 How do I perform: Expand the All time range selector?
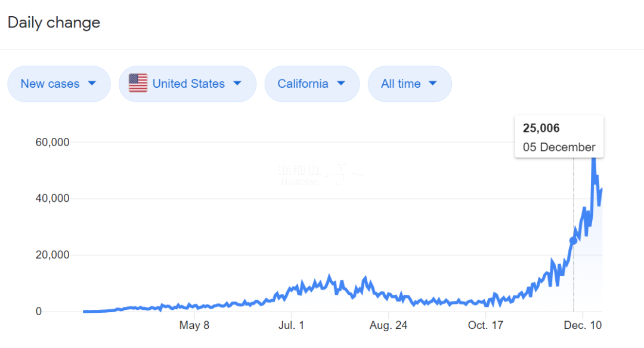[409, 84]
